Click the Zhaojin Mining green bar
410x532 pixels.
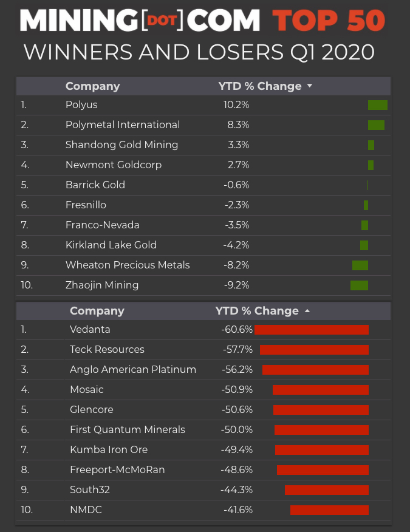click(359, 285)
